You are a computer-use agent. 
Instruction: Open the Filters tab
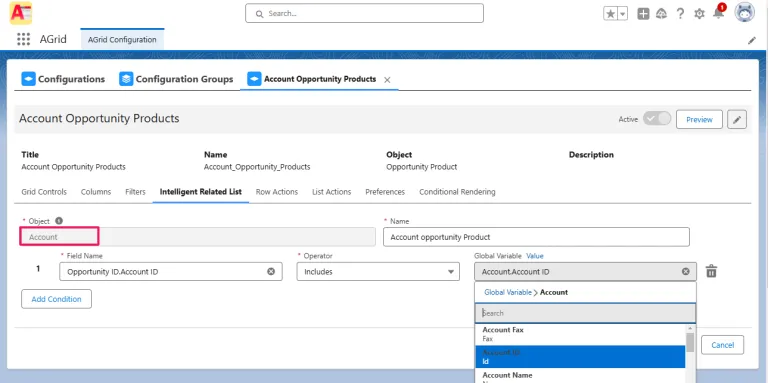[135, 192]
